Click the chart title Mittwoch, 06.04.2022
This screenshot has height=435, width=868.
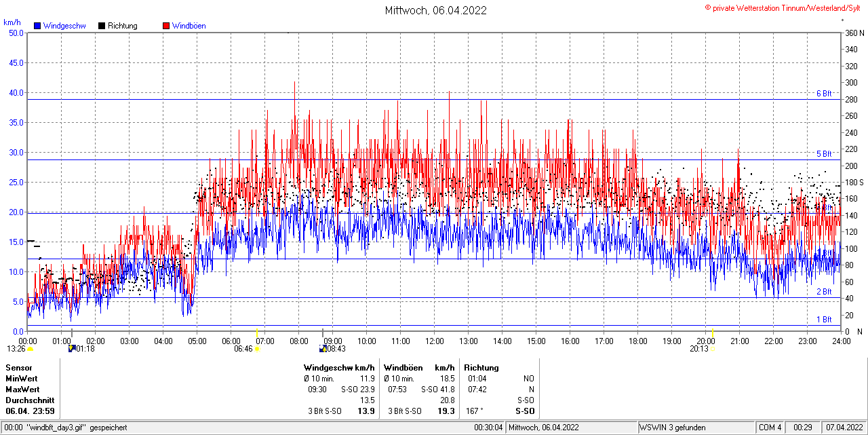point(435,10)
